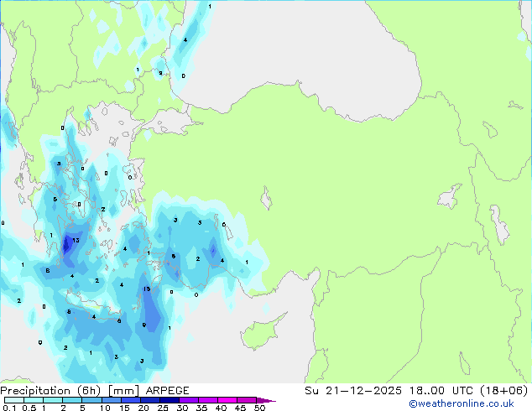Click the above-50 mm legend arrow tip
This screenshot has height=411, width=532.
tap(266, 400)
